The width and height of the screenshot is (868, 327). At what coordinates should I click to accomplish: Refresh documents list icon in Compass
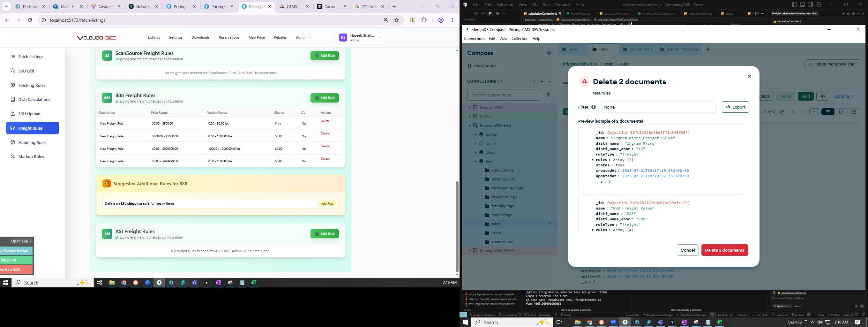pyautogui.click(x=782, y=112)
